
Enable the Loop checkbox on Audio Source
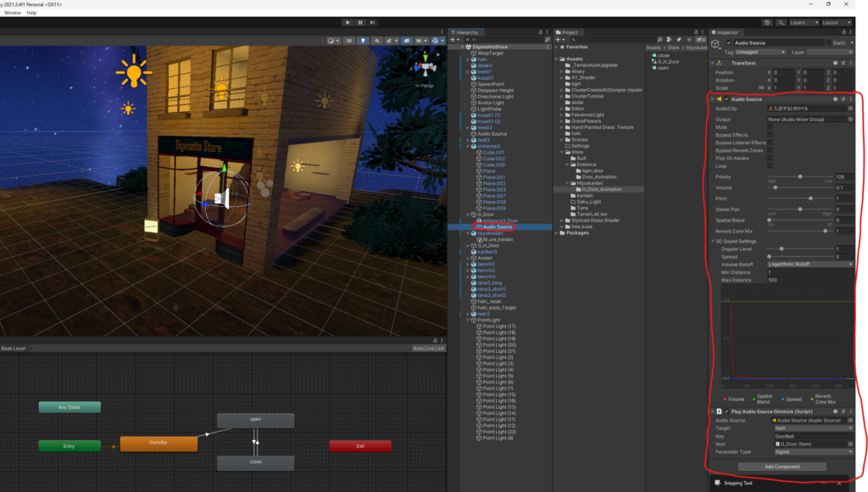click(770, 166)
